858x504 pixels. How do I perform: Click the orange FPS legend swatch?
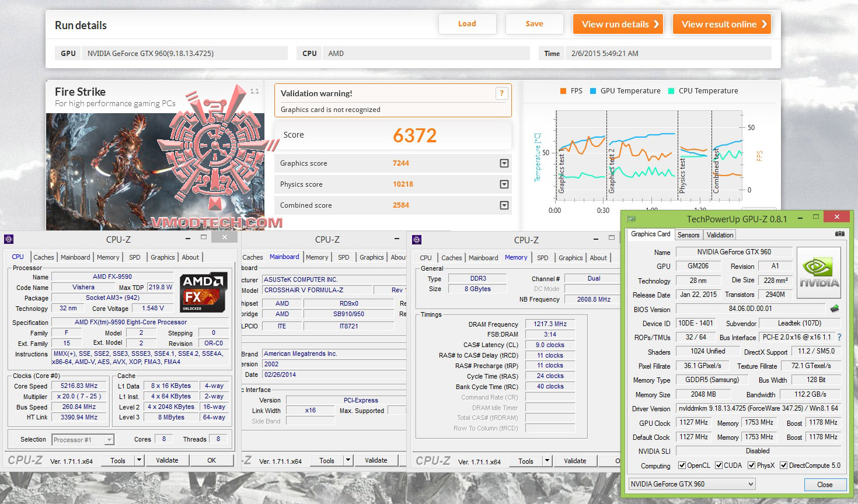[563, 91]
